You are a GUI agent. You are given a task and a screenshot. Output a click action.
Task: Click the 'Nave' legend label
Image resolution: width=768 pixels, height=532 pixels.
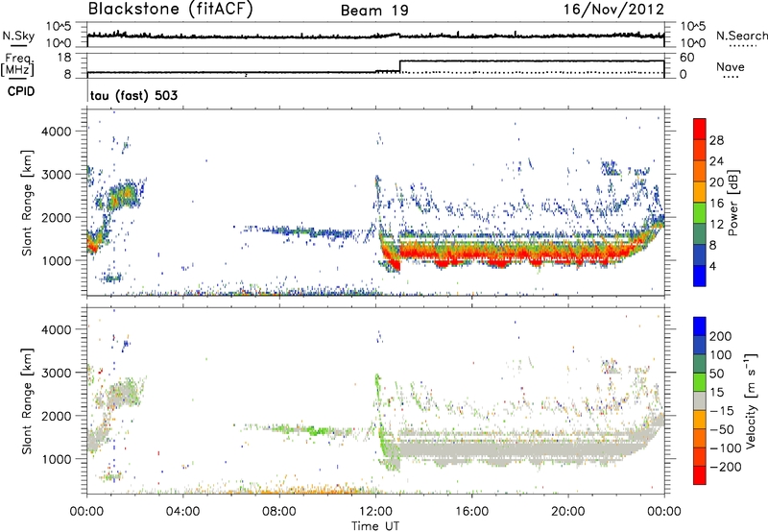coord(731,66)
